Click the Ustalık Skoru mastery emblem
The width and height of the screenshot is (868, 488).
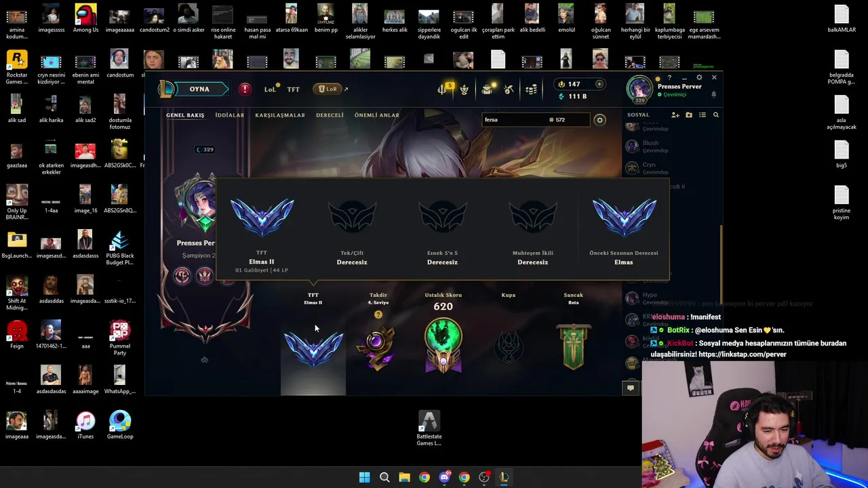click(443, 346)
